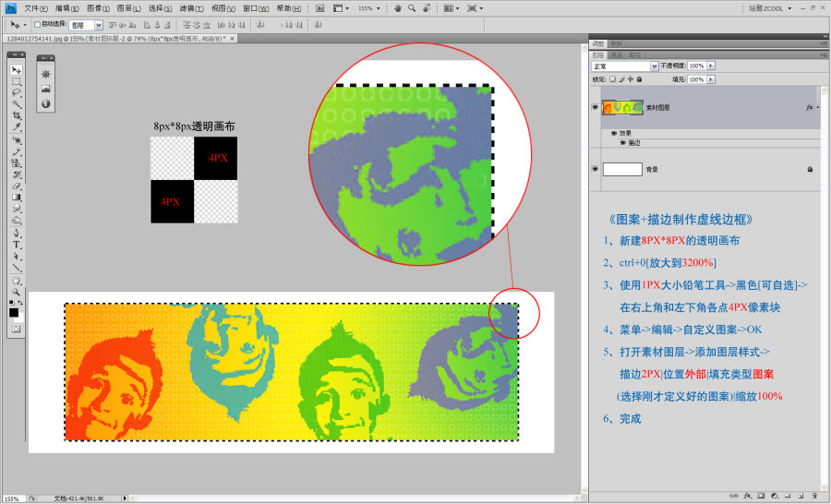831x504 pixels.
Task: Close the 1284012754141.jpg document tab
Action: [232, 39]
